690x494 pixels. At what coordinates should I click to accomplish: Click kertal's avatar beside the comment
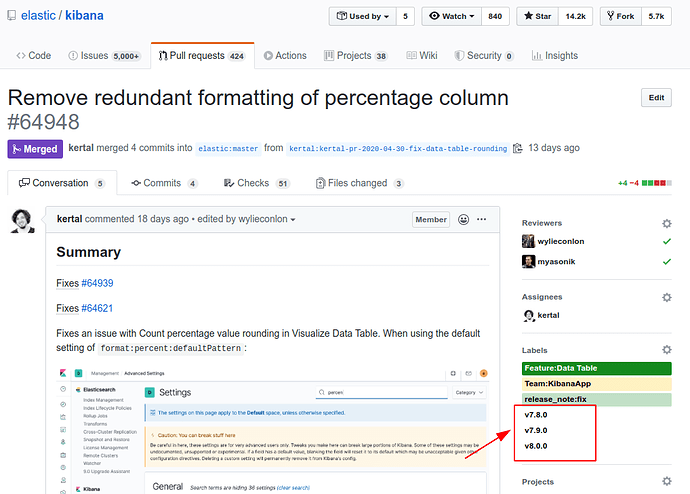click(x=22, y=221)
